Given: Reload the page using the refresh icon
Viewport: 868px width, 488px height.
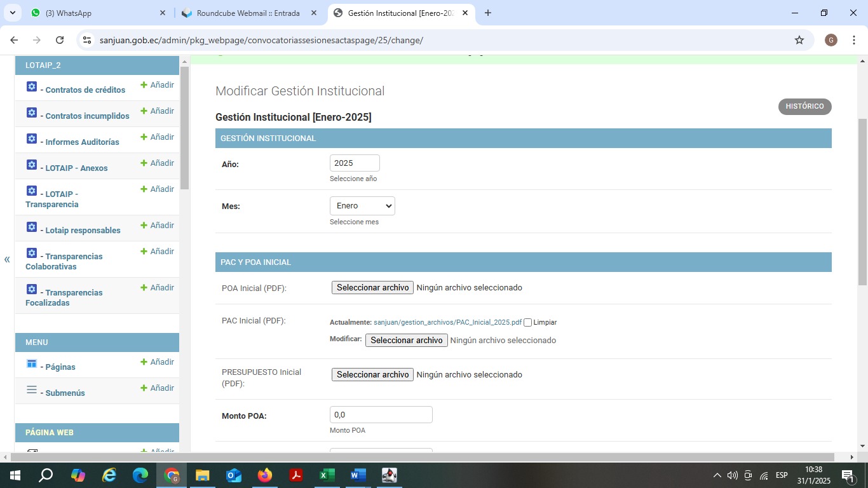Looking at the screenshot, I should tap(60, 40).
